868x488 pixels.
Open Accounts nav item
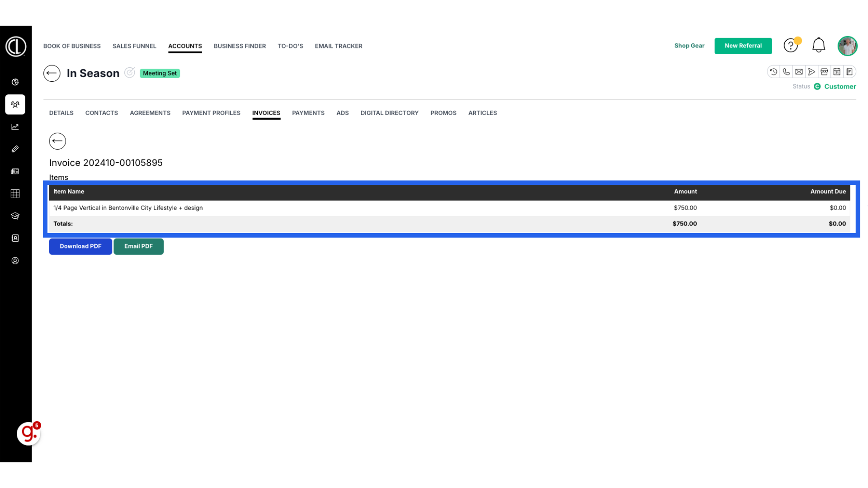[x=185, y=46]
